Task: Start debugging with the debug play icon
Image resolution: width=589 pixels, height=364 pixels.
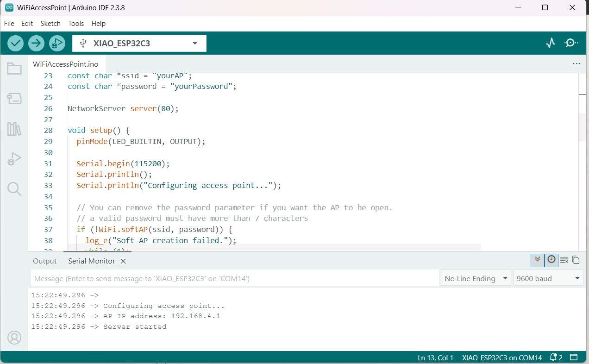Action: click(x=57, y=43)
